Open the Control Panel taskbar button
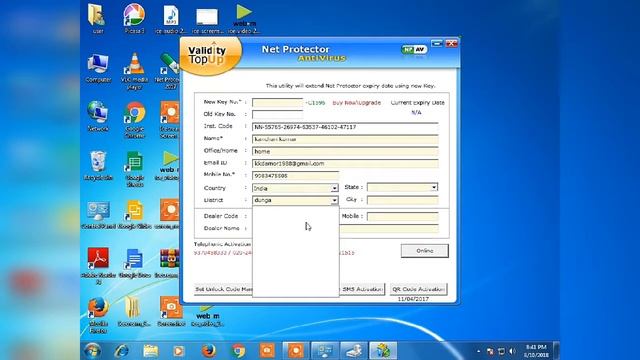The height and width of the screenshot is (360, 640). [x=324, y=351]
